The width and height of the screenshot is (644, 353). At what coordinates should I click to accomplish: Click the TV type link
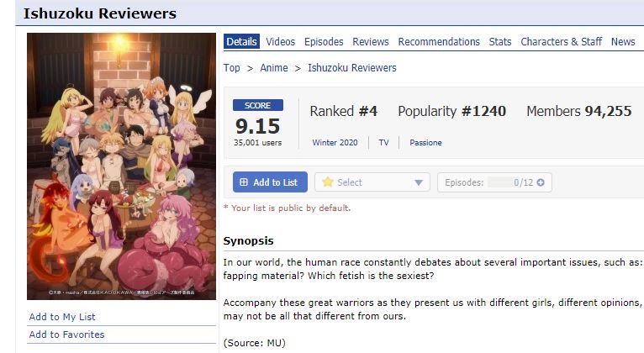[383, 143]
